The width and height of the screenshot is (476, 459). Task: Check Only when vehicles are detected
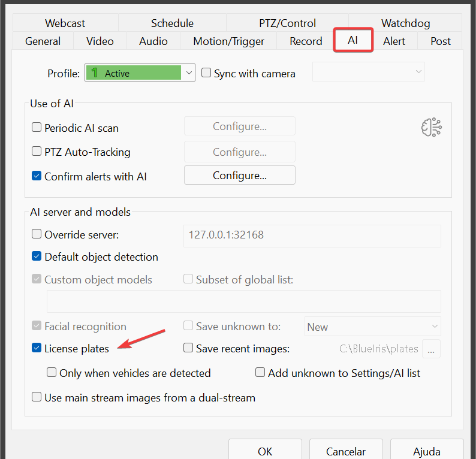(x=52, y=373)
